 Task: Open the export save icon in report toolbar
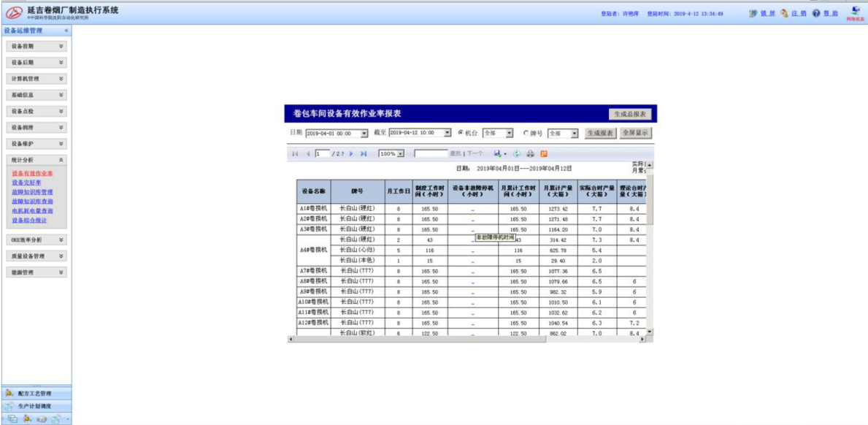click(498, 154)
